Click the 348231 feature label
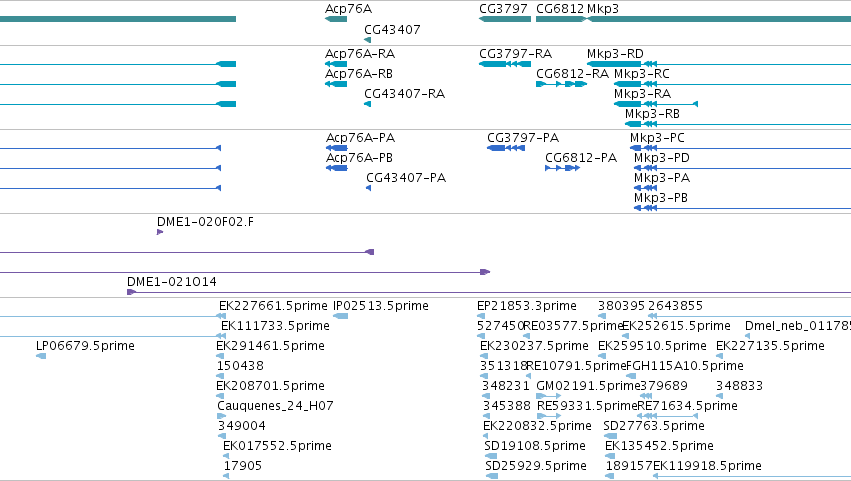The image size is (851, 481). (506, 386)
